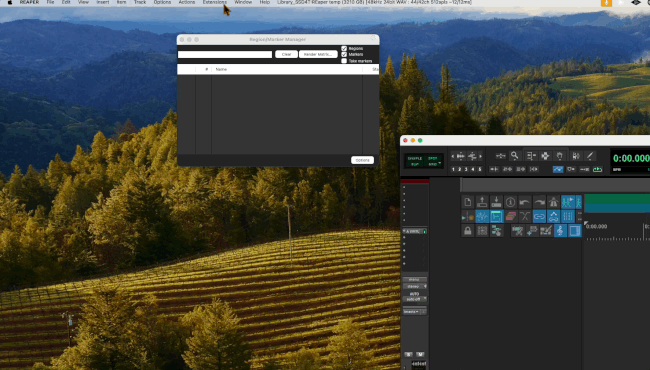This screenshot has height=370, width=650.
Task: Toggle the metronome icon
Action: click(553, 202)
